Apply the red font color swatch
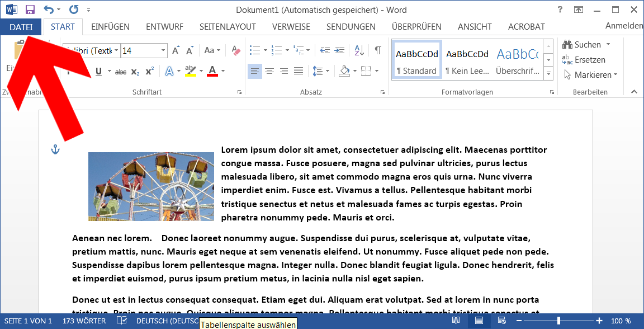Image resolution: width=644 pixels, height=329 pixels. tap(212, 71)
